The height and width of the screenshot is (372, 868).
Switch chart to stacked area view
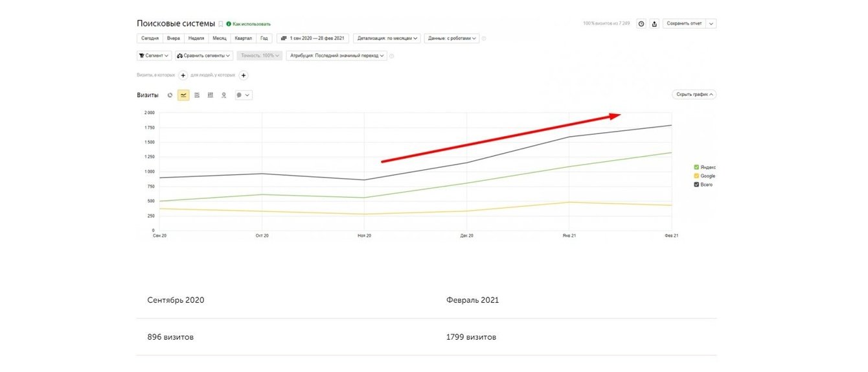click(x=197, y=95)
